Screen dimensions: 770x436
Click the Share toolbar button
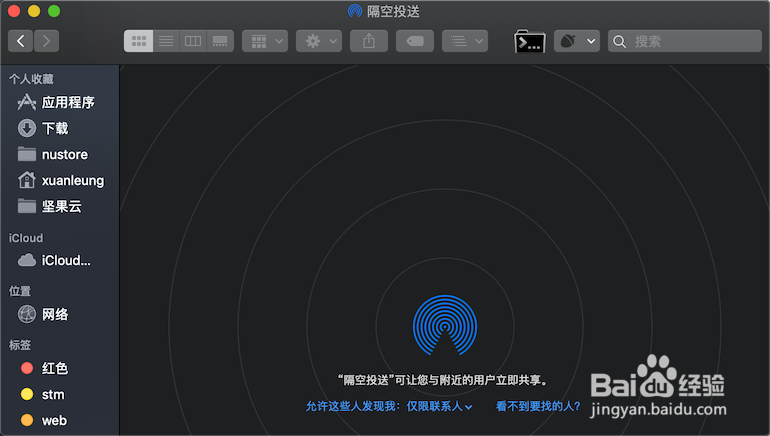click(x=369, y=41)
